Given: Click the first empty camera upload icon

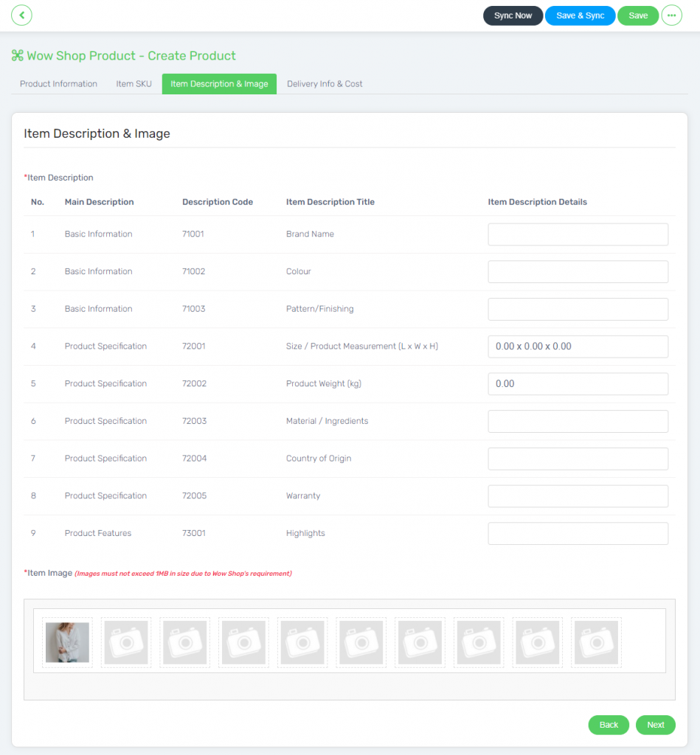Looking at the screenshot, I should tap(125, 642).
